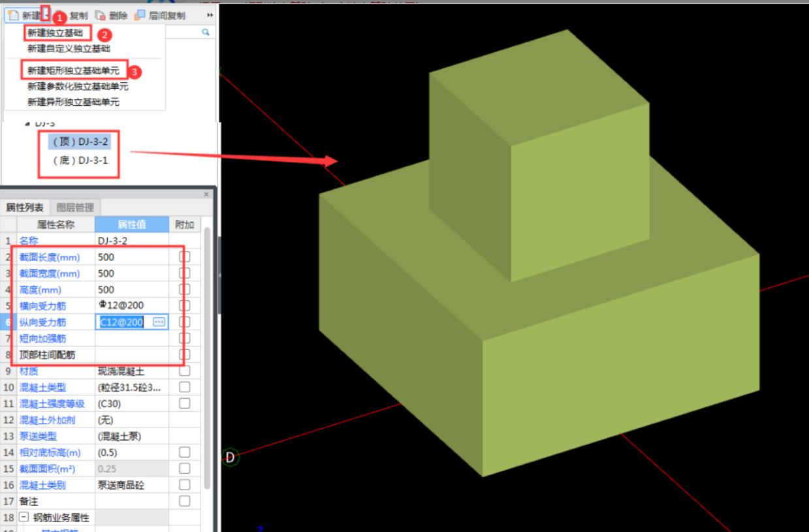Expand the toolbar overflow chevron
The image size is (809, 532).
pyautogui.click(x=210, y=15)
